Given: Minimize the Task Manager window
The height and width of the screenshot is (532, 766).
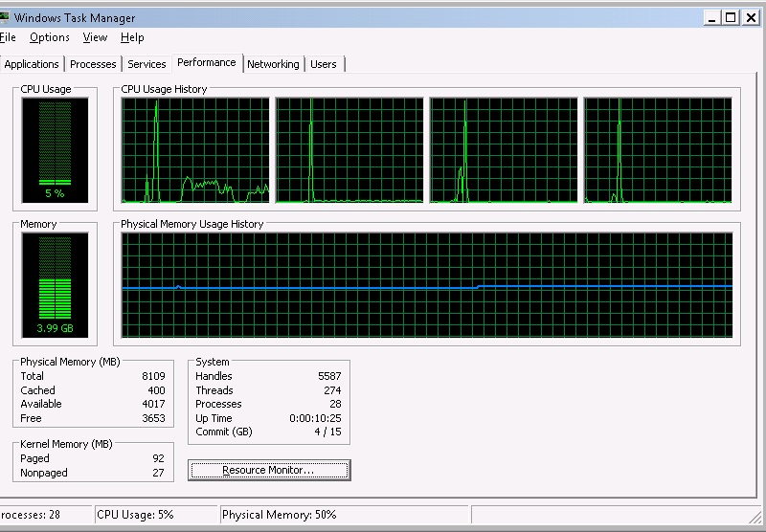Looking at the screenshot, I should [x=711, y=18].
